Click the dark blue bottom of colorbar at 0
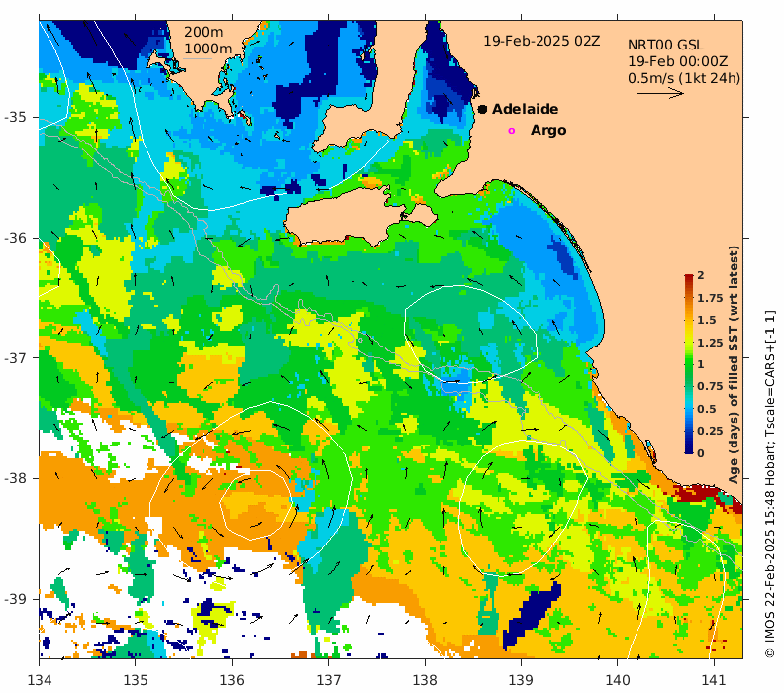This screenshot has width=784, height=693. click(689, 451)
